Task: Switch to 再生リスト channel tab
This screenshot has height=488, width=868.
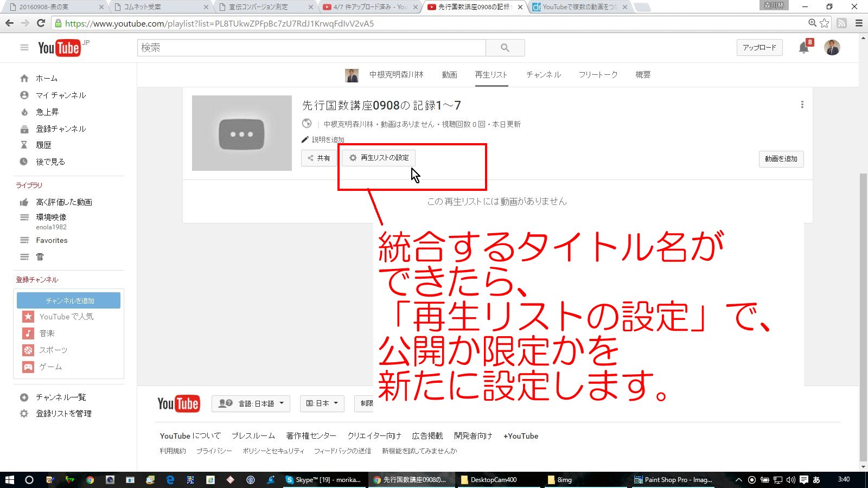Action: [x=491, y=75]
